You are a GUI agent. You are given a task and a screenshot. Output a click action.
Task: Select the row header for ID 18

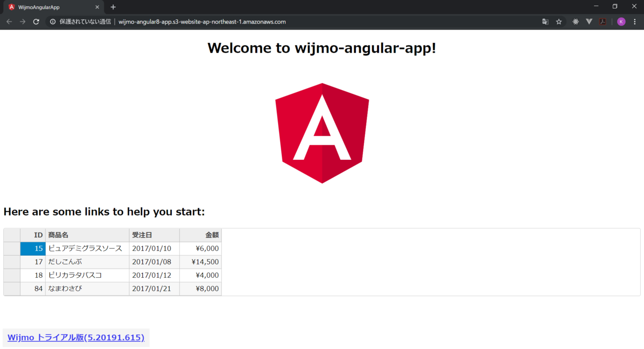pyautogui.click(x=12, y=275)
